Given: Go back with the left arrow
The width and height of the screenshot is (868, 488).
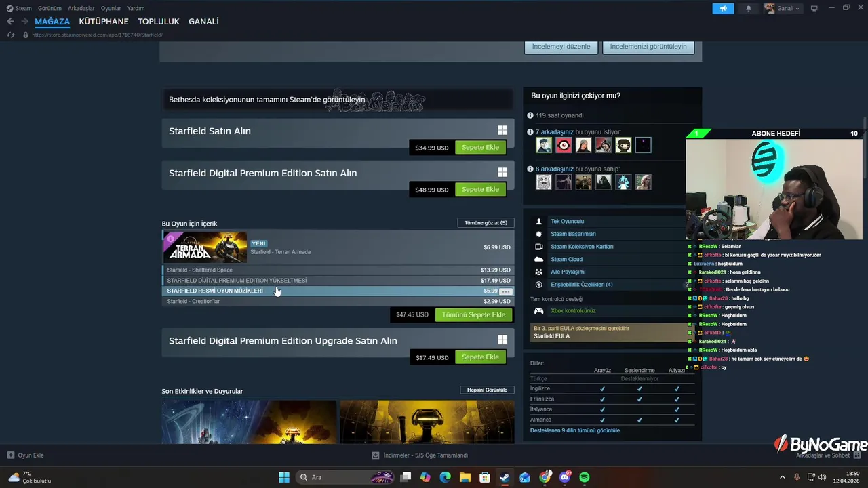Looking at the screenshot, I should click(10, 22).
